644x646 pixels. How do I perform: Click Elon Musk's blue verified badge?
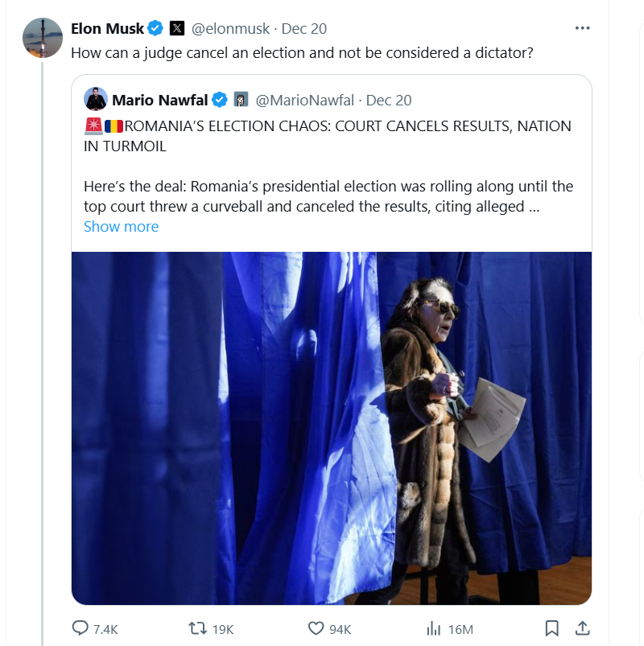(155, 28)
